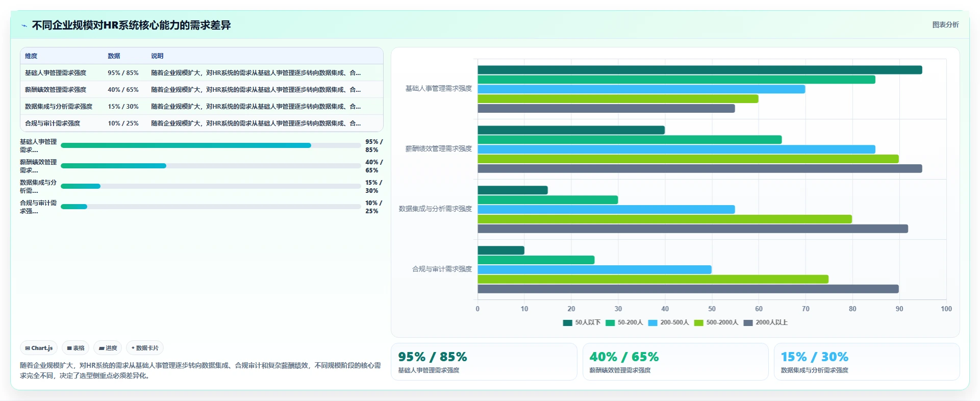The image size is (980, 401).
Task: Click the 薪酬绩效管理 progress bar
Action: pos(211,166)
